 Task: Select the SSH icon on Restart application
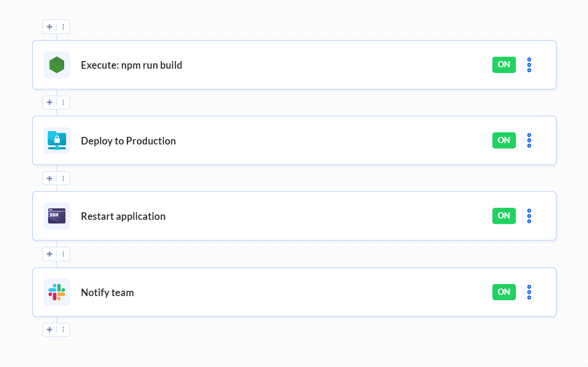(57, 216)
